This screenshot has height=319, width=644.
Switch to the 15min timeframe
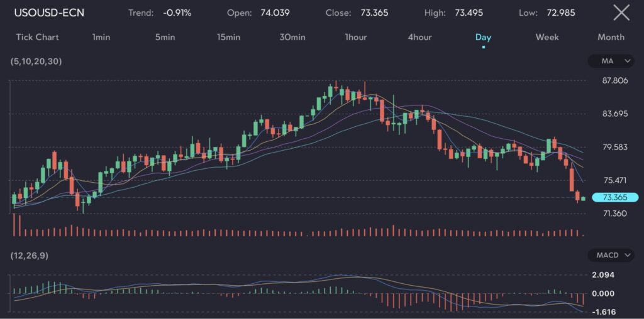click(x=228, y=37)
